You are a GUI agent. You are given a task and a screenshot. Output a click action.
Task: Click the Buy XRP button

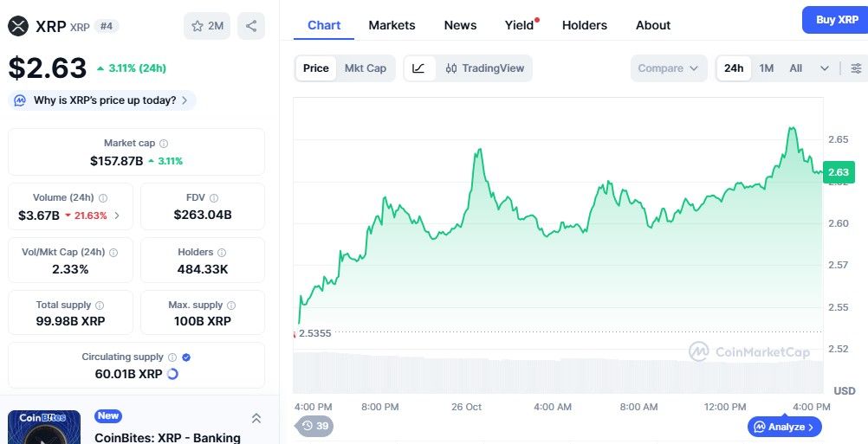point(836,19)
